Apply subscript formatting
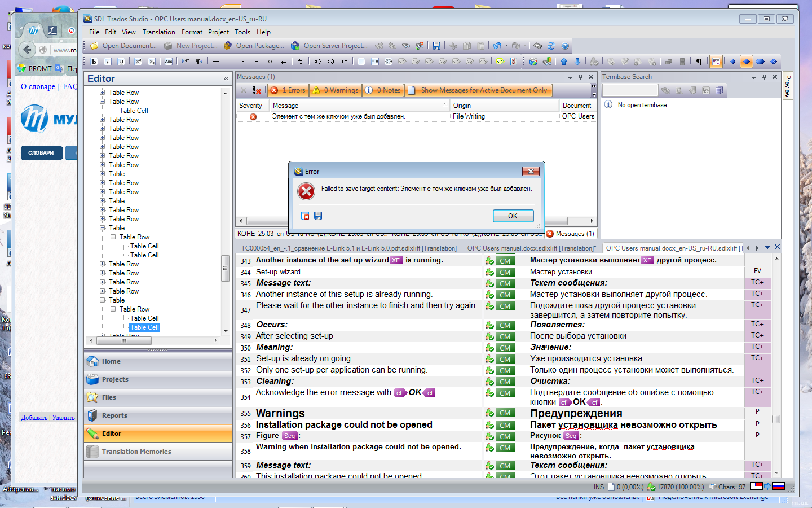This screenshot has width=812, height=508. pos(152,62)
